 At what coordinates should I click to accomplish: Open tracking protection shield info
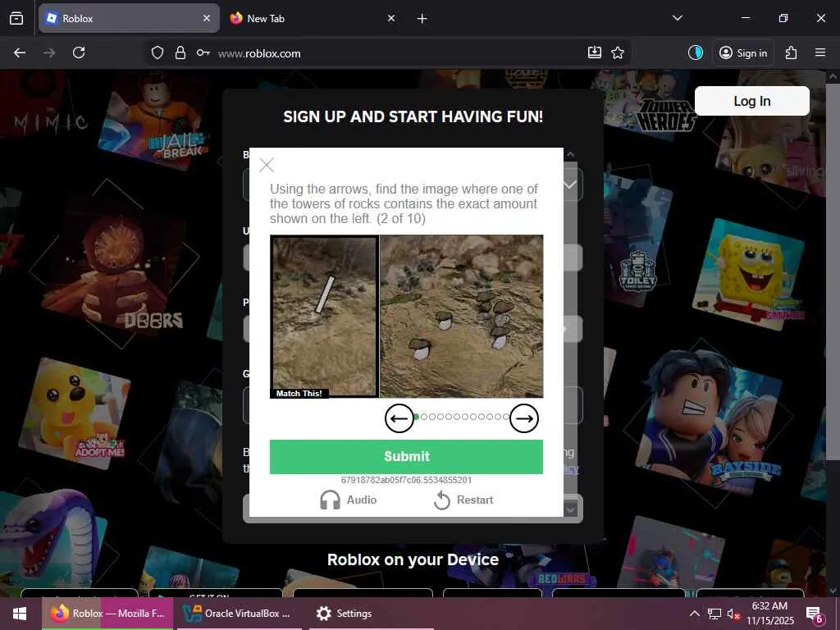[x=157, y=52]
